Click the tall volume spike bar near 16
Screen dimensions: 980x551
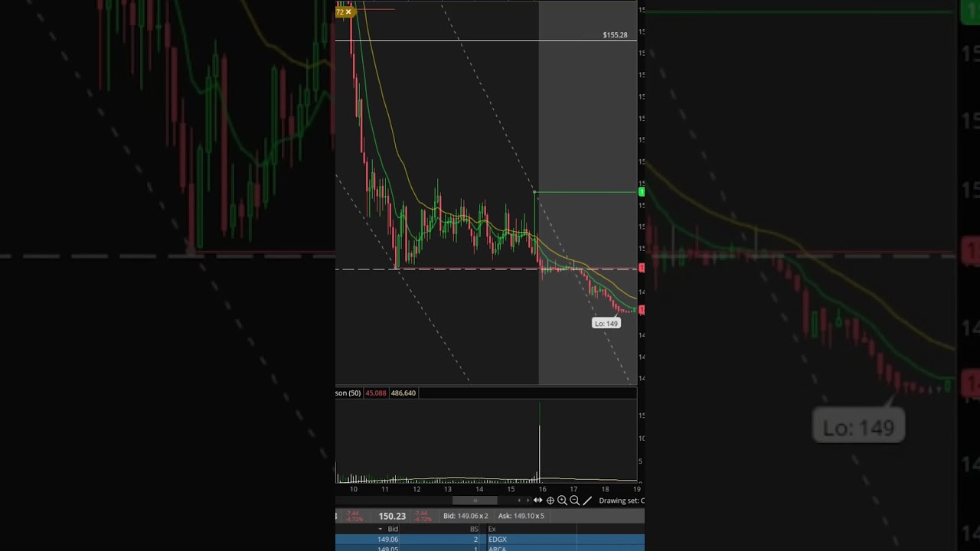tap(539, 442)
